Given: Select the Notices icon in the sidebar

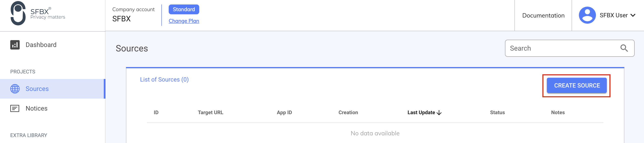Looking at the screenshot, I should (x=15, y=108).
